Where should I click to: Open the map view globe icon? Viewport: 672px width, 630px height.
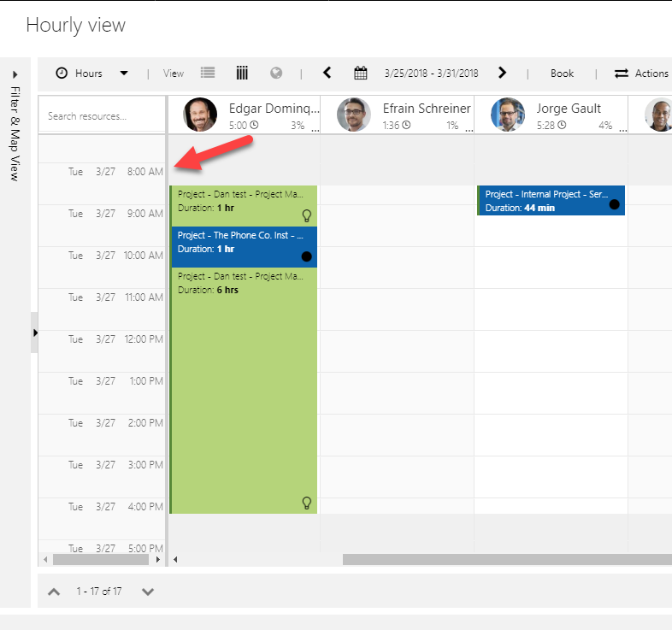pos(276,74)
